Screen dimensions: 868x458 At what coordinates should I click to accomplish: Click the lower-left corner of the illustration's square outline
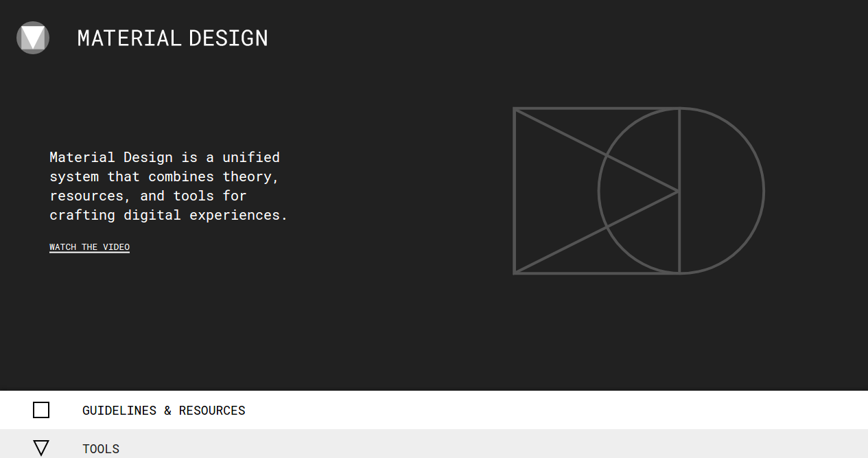(x=515, y=273)
